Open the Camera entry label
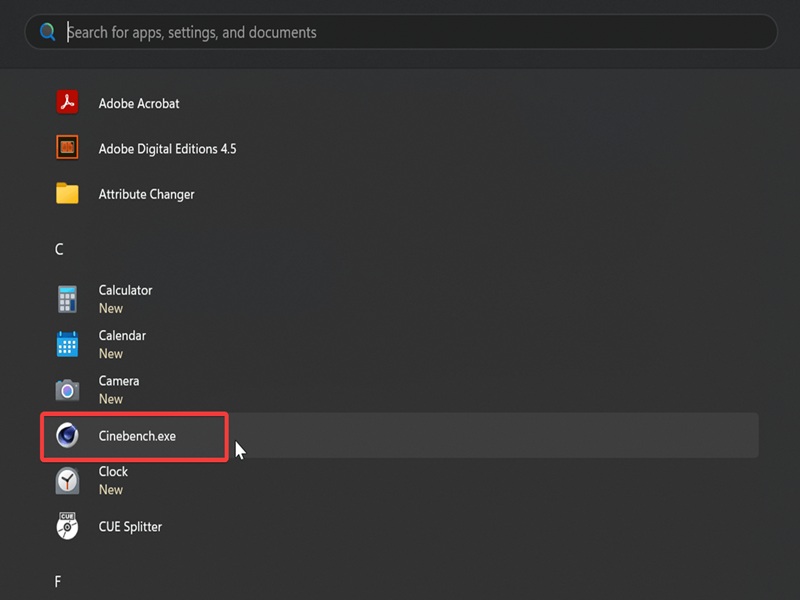Image resolution: width=800 pixels, height=600 pixels. tap(119, 381)
